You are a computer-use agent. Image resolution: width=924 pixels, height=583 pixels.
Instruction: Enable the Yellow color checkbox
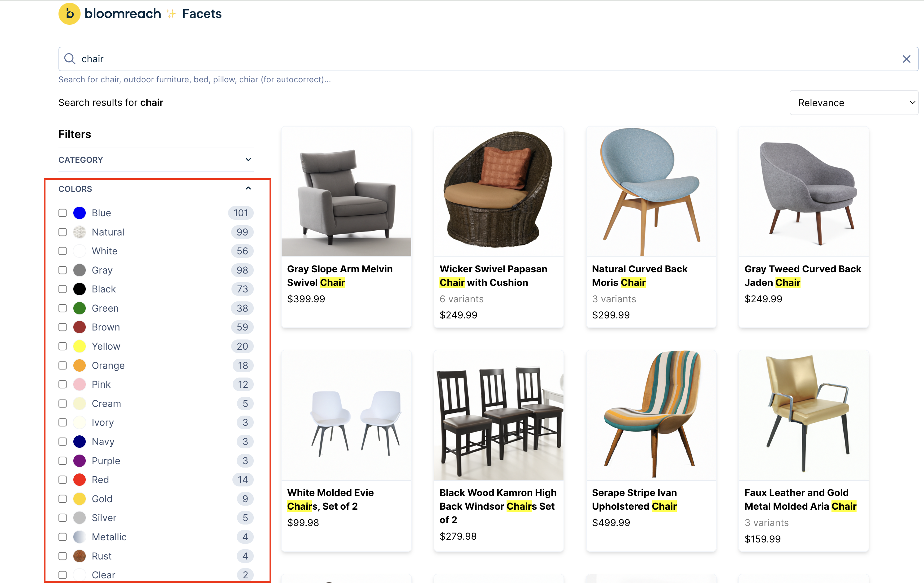click(63, 346)
